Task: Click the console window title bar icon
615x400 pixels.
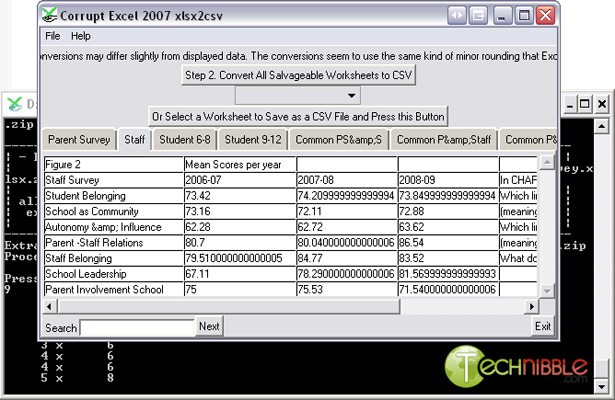Action: (15, 104)
